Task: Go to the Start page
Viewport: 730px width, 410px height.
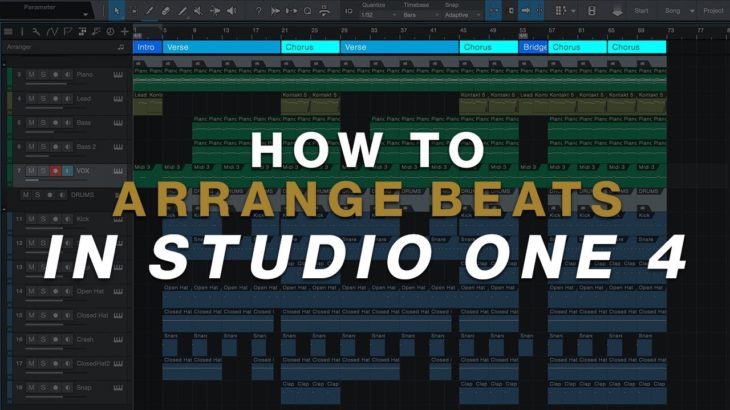Action: 641,11
